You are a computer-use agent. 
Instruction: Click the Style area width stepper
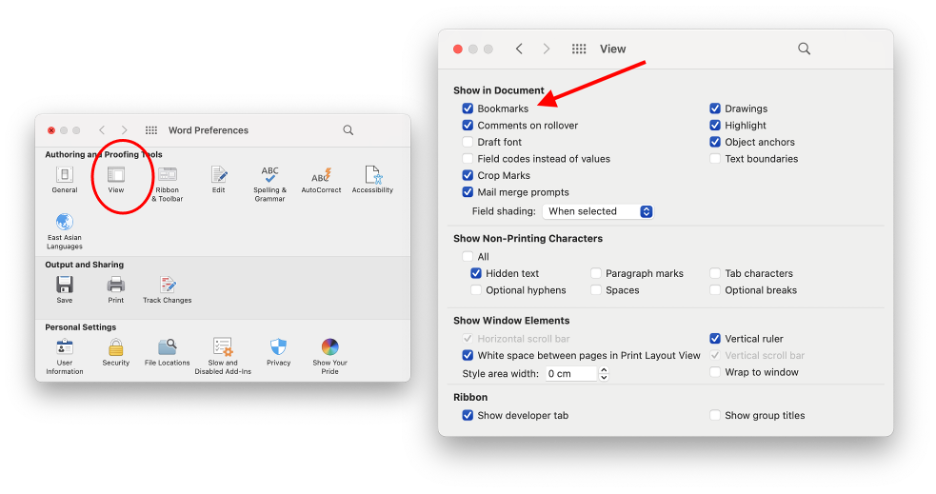[x=603, y=374]
